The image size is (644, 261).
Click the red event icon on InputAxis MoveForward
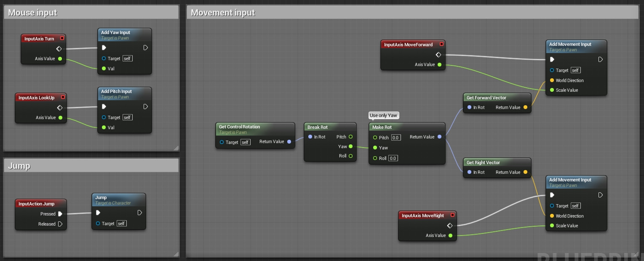441,44
